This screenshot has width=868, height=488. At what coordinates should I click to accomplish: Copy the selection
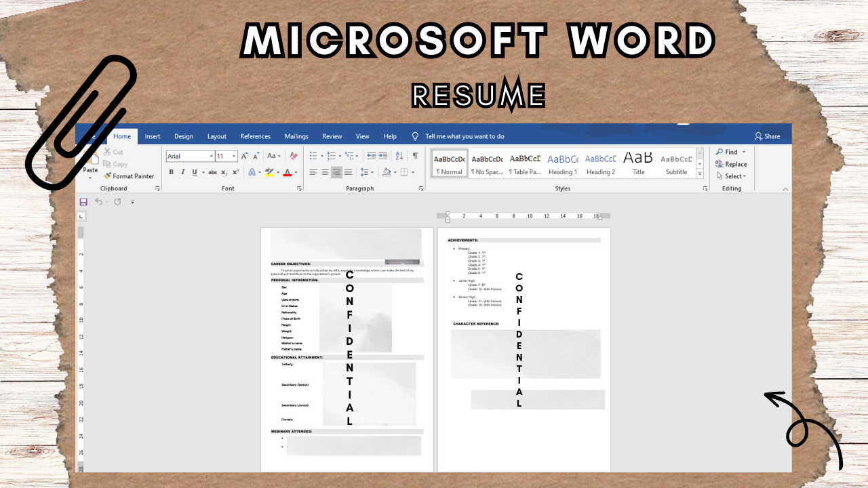(x=115, y=164)
